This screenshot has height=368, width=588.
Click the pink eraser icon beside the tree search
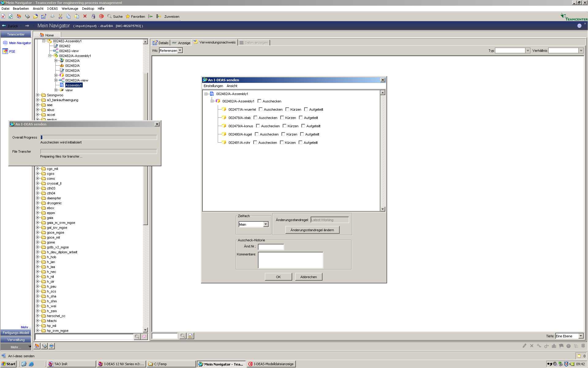[144, 337]
